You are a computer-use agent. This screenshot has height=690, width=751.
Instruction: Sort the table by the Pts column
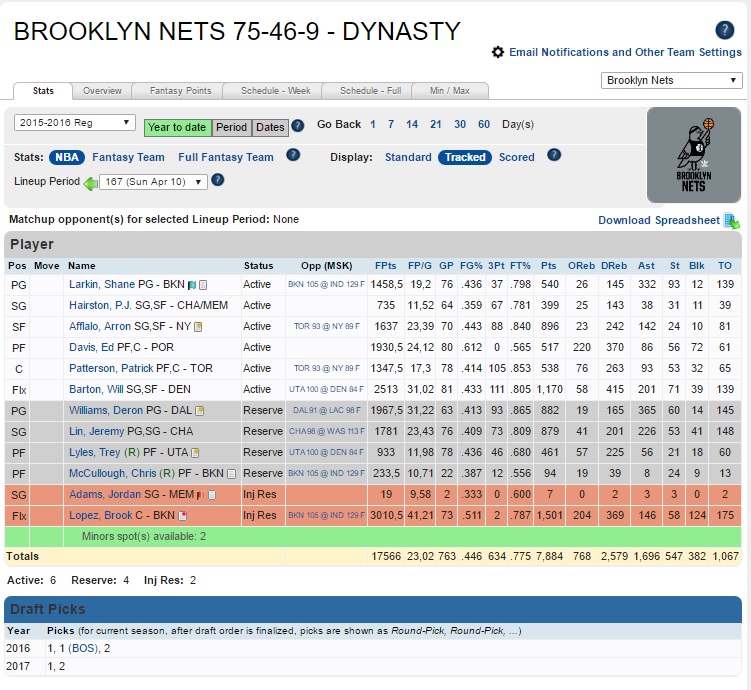click(x=548, y=266)
